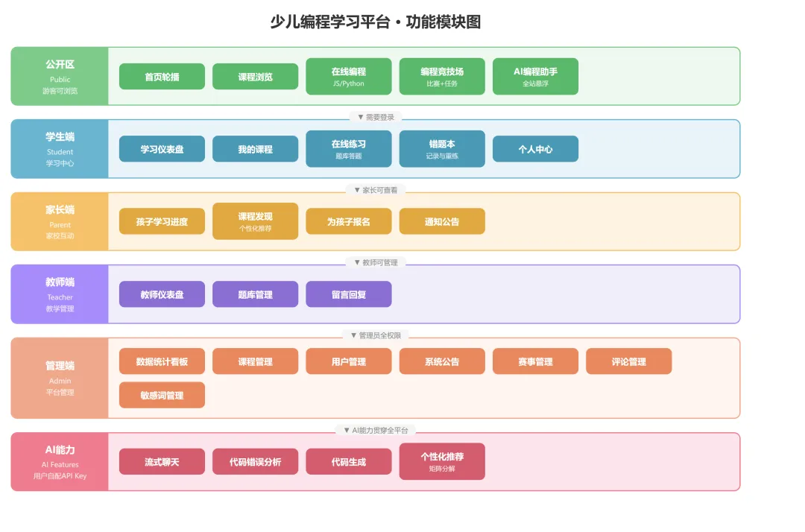Click the 教师仪表盘 box
This screenshot has height=532, width=805.
(162, 294)
